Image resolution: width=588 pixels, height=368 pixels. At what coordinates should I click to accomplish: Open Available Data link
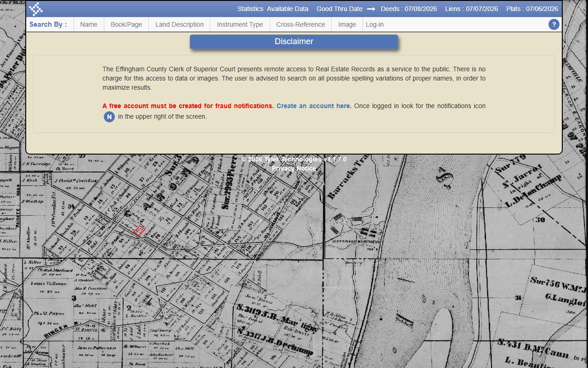288,9
